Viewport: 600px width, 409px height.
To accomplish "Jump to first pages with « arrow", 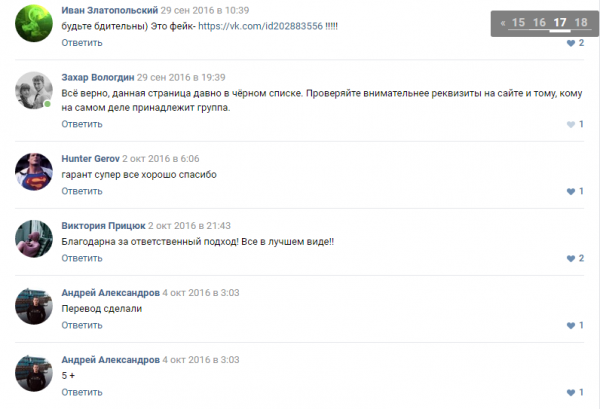I will (x=502, y=23).
